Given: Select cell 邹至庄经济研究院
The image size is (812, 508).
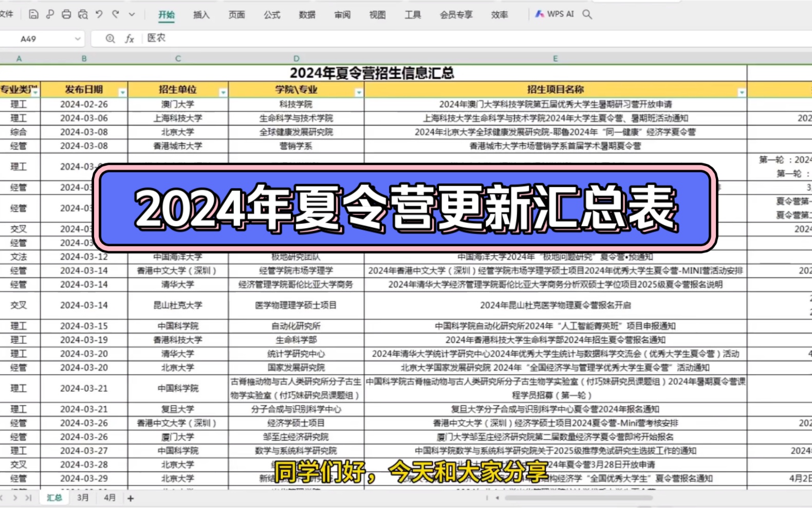Looking at the screenshot, I should point(296,437).
